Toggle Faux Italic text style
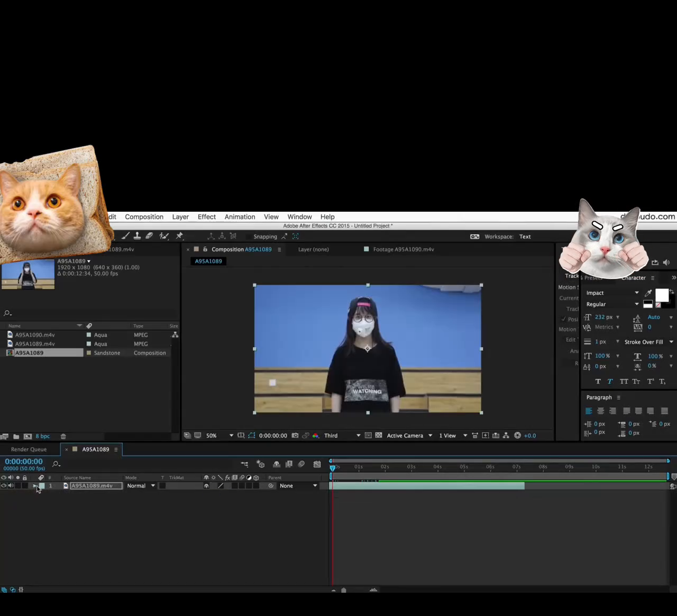This screenshot has width=677, height=616. point(610,381)
